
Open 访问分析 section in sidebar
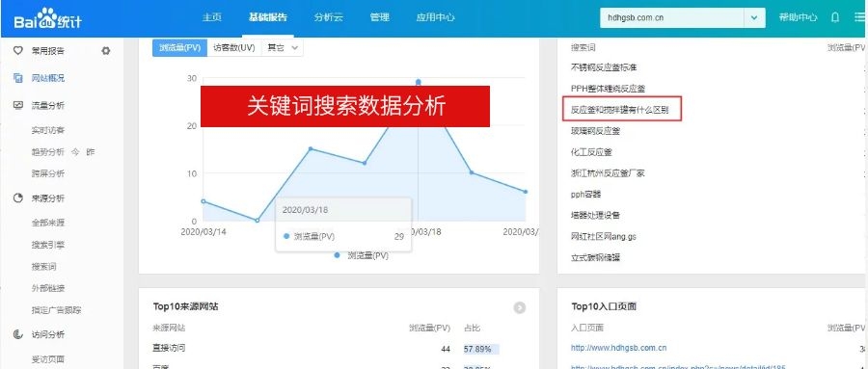point(47,334)
